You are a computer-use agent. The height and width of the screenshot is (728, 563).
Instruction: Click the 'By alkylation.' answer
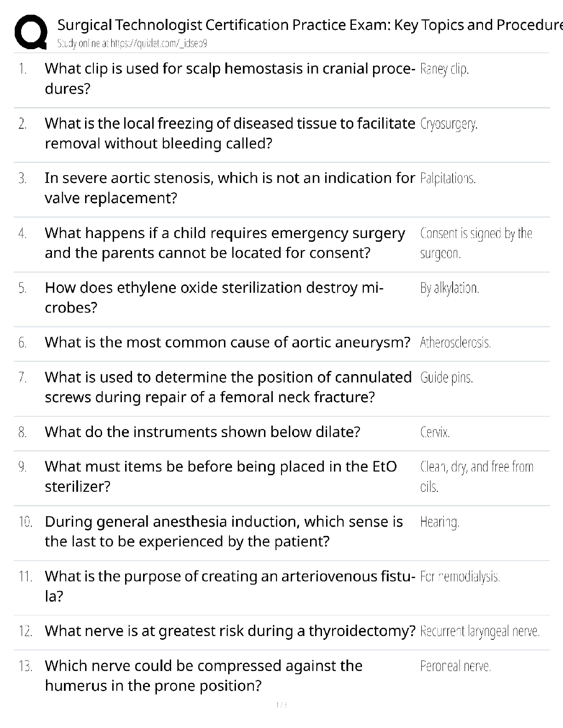pos(449,288)
